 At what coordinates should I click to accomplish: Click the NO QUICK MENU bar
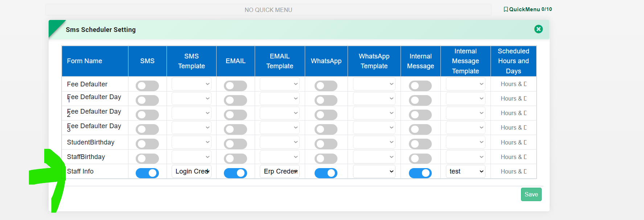(268, 10)
